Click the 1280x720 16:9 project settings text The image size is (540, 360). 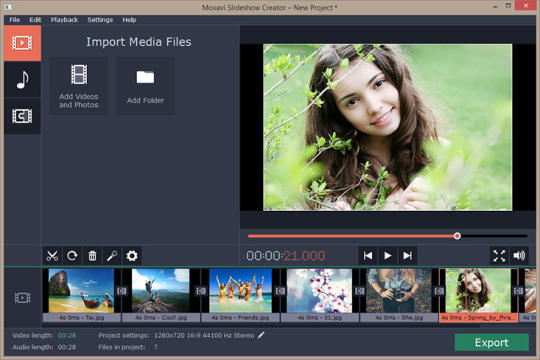pos(204,335)
